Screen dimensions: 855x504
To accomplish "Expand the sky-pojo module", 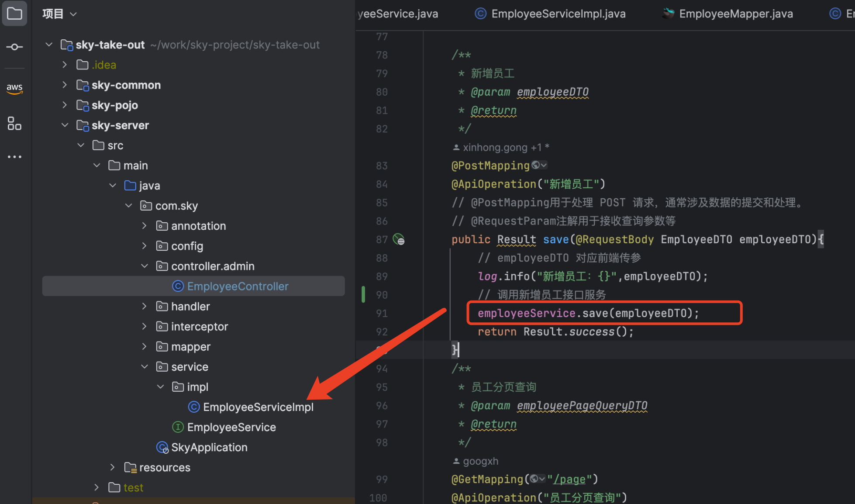I will [65, 105].
